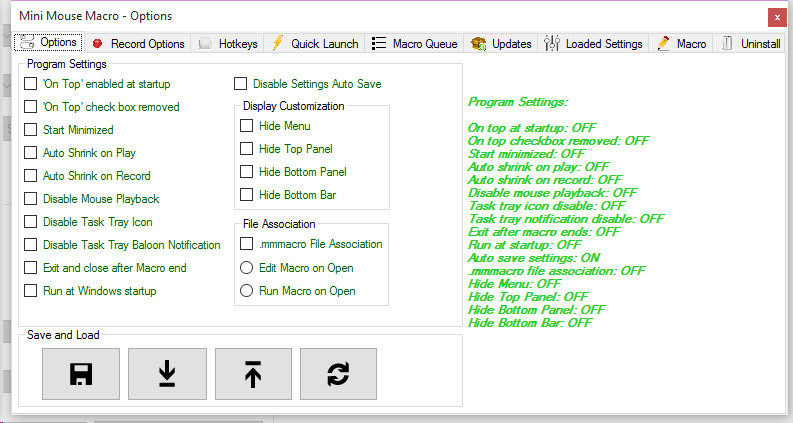Enable Auto Shrink on Play

click(31, 153)
